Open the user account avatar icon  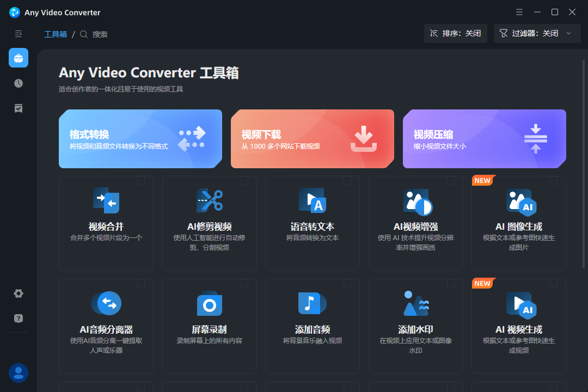pyautogui.click(x=19, y=373)
